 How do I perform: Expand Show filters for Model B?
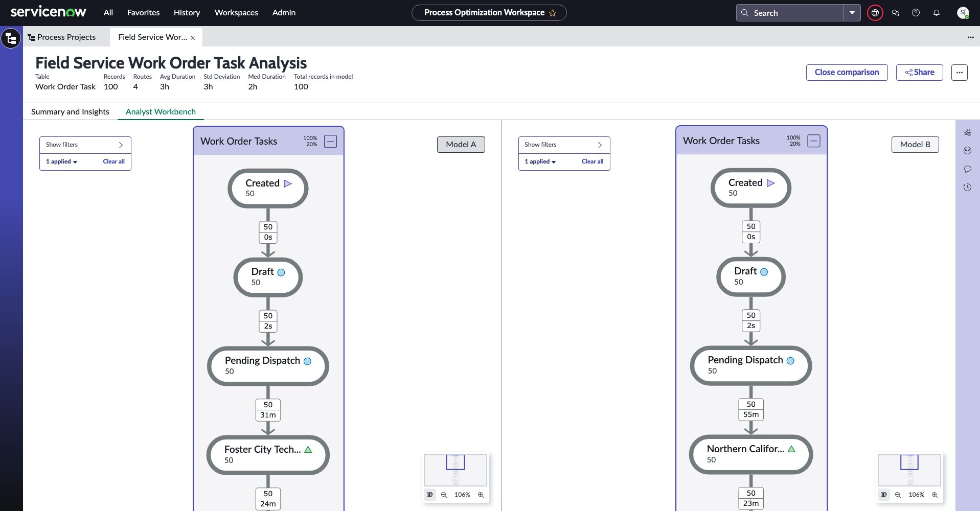point(564,145)
